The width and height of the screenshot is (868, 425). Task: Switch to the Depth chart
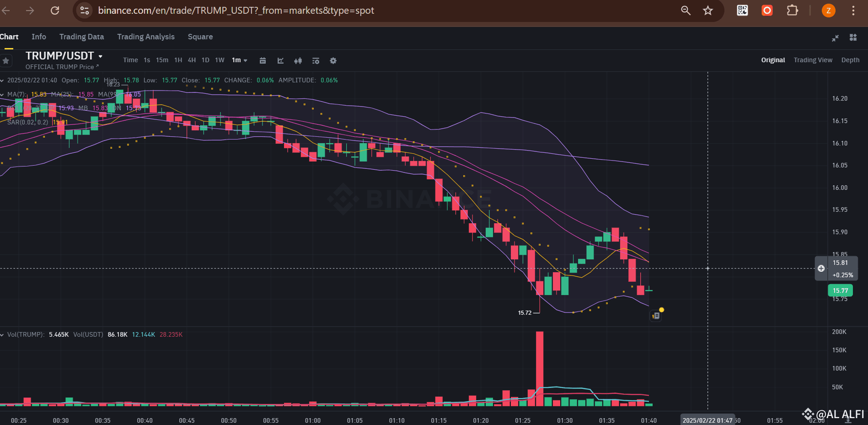850,60
